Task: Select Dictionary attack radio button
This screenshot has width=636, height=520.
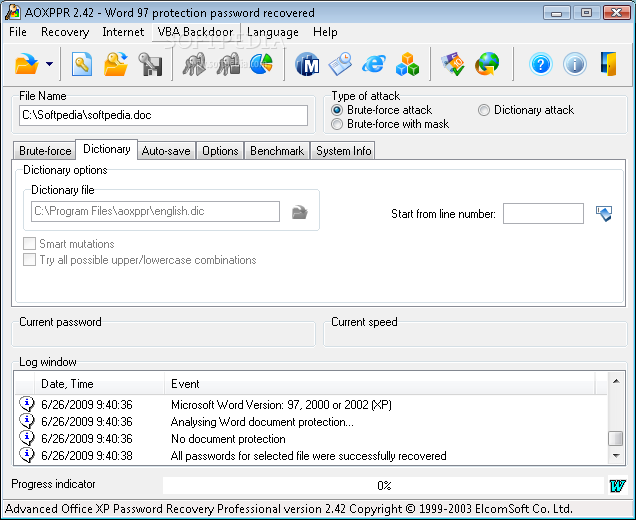Action: tap(483, 110)
